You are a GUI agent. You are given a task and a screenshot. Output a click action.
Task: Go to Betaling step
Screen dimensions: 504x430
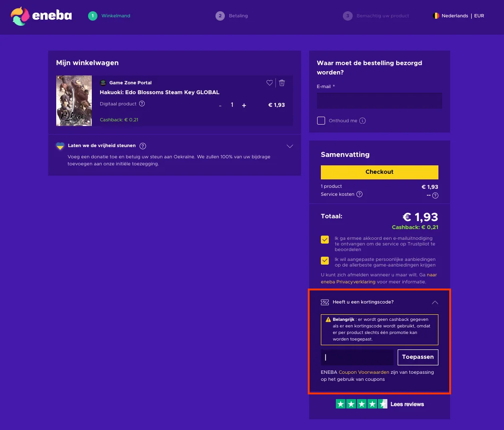coord(232,16)
